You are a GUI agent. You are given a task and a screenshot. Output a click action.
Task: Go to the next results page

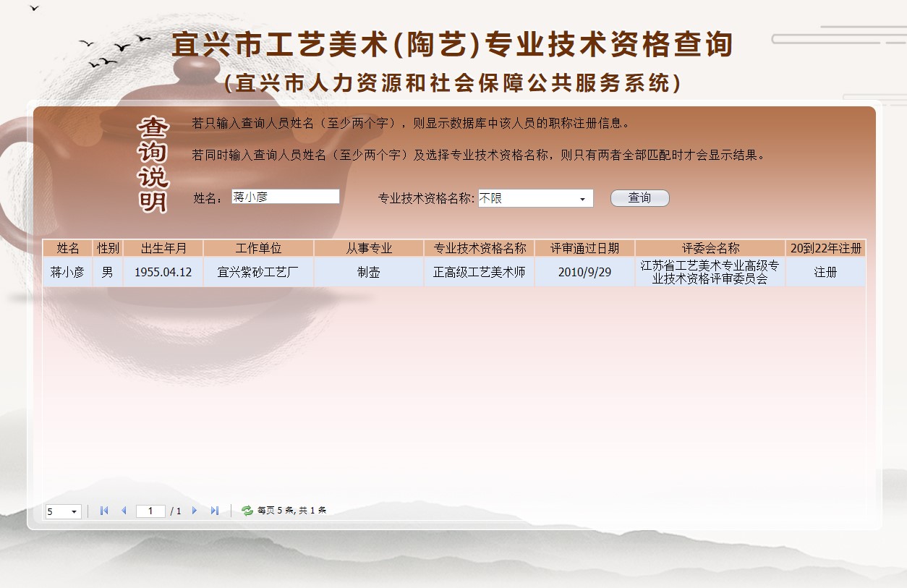[x=195, y=511]
